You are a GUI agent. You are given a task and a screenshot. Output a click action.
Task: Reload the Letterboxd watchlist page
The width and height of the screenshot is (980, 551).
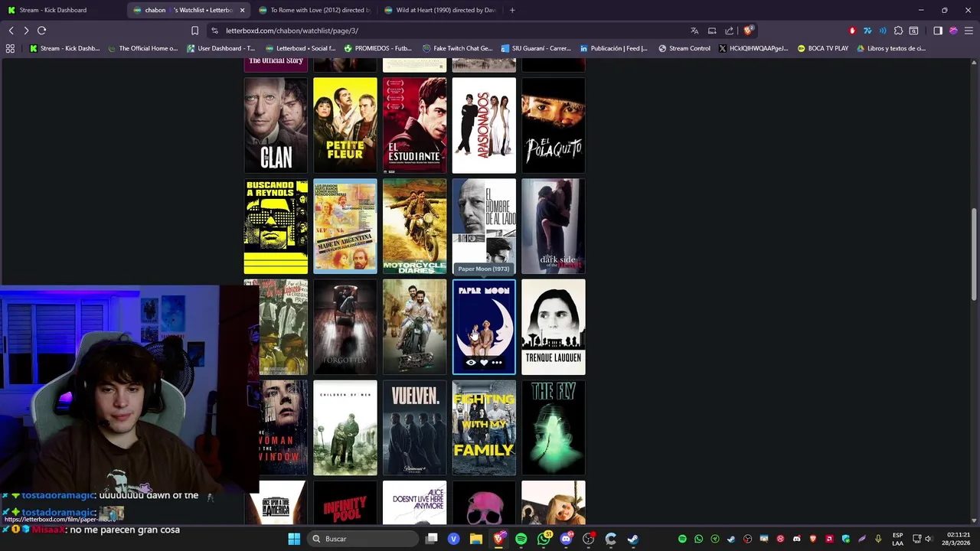[42, 31]
